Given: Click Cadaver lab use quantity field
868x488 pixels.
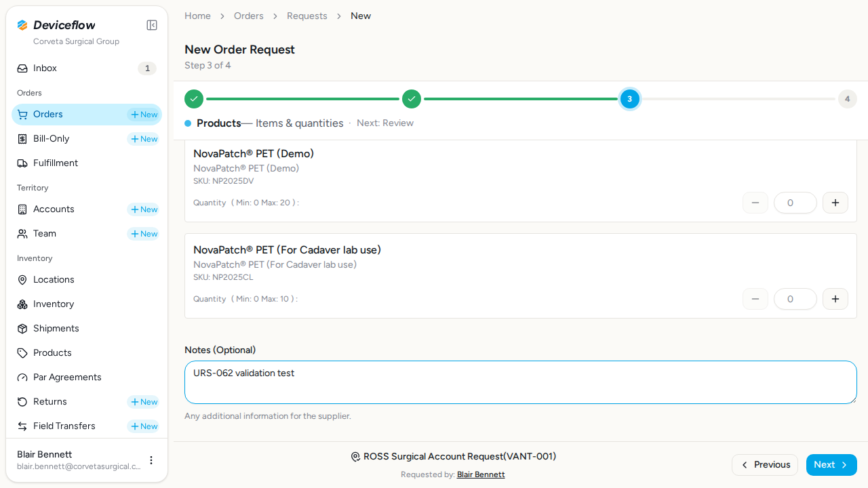Looking at the screenshot, I should coord(795,299).
